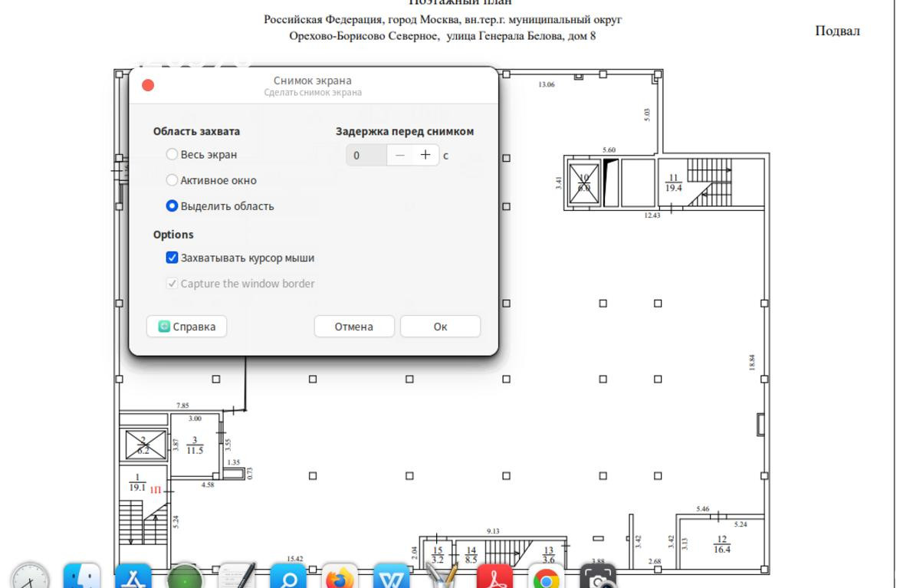Viewport: 913px width, 588px height.
Task: Cancel the screenshot with Отмена
Action: [x=354, y=326]
